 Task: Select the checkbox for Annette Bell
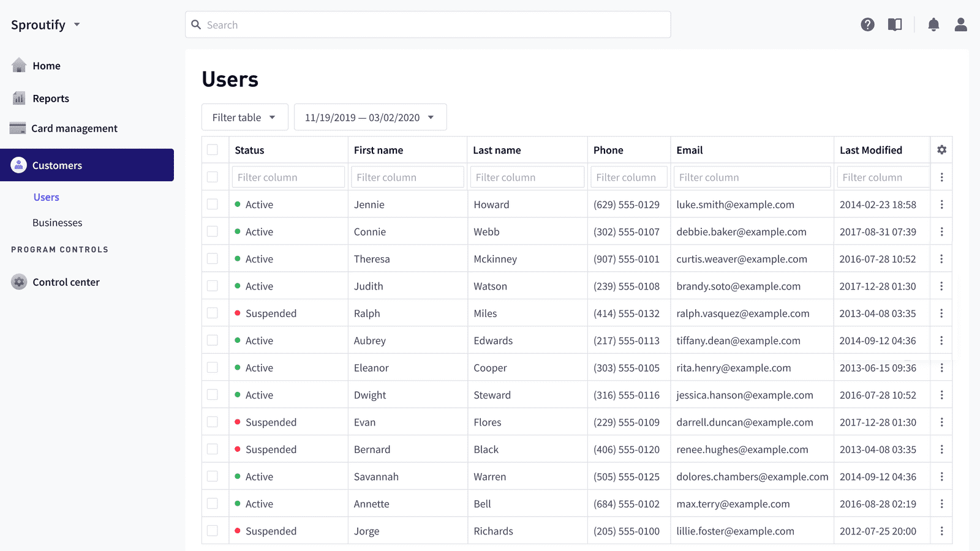213,503
